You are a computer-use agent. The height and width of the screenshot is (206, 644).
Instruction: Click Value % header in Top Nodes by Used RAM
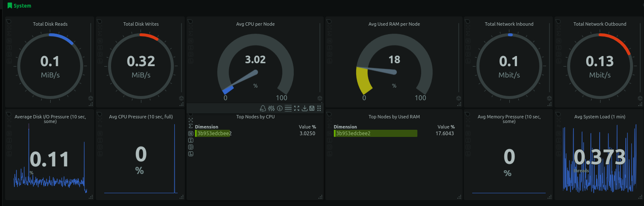click(x=446, y=127)
